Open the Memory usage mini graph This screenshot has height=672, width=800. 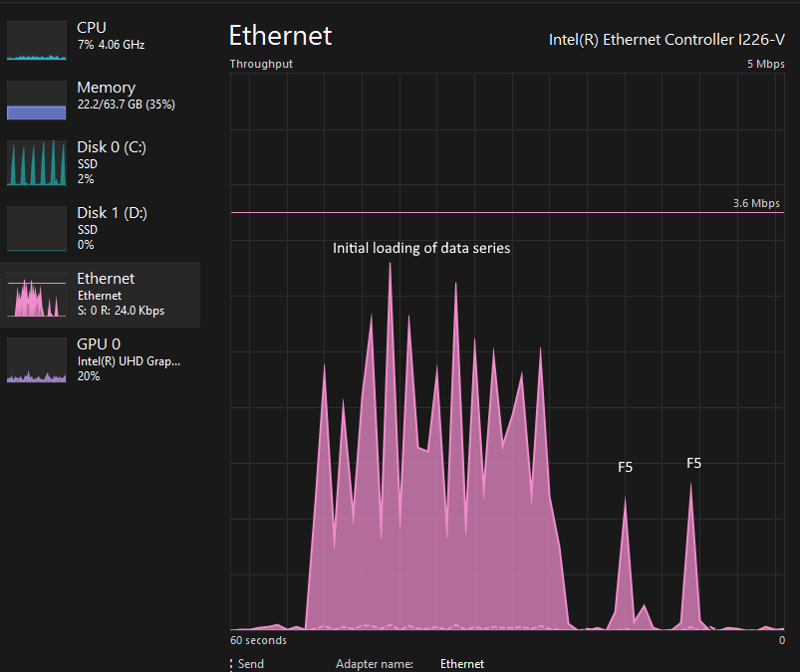click(x=36, y=100)
